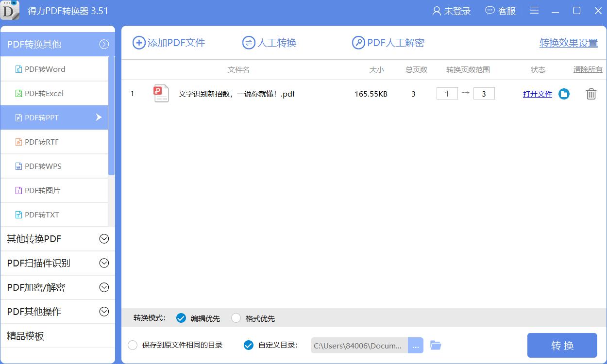The image size is (607, 364).
Task: Choose PDF转Excel conversion
Action: 54,93
